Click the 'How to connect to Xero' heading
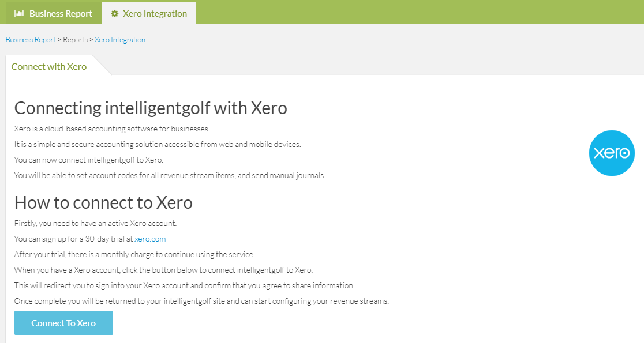 coord(103,202)
